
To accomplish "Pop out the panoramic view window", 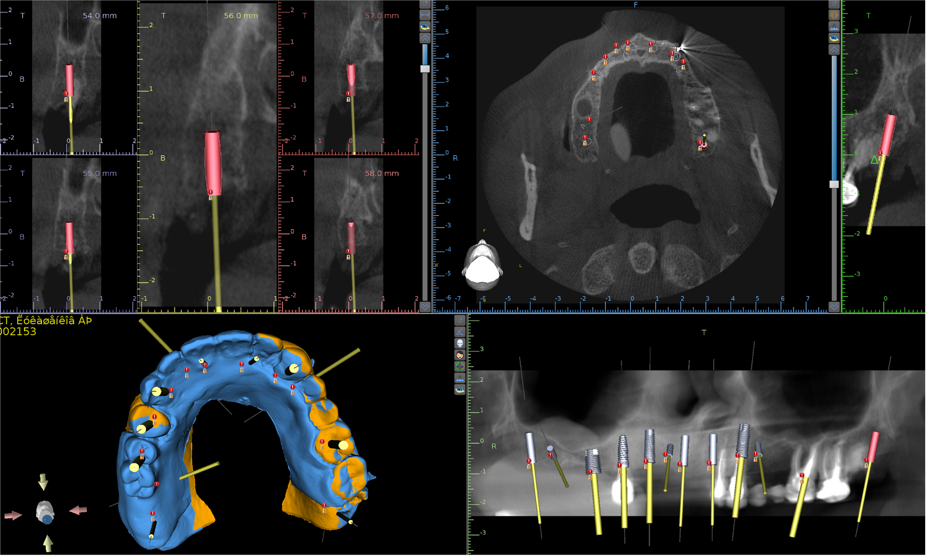I will 460,319.
